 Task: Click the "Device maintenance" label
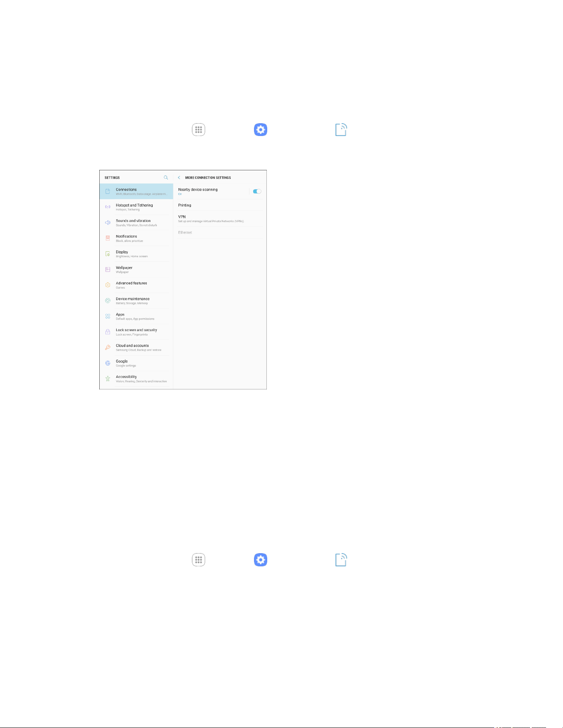pyautogui.click(x=132, y=299)
